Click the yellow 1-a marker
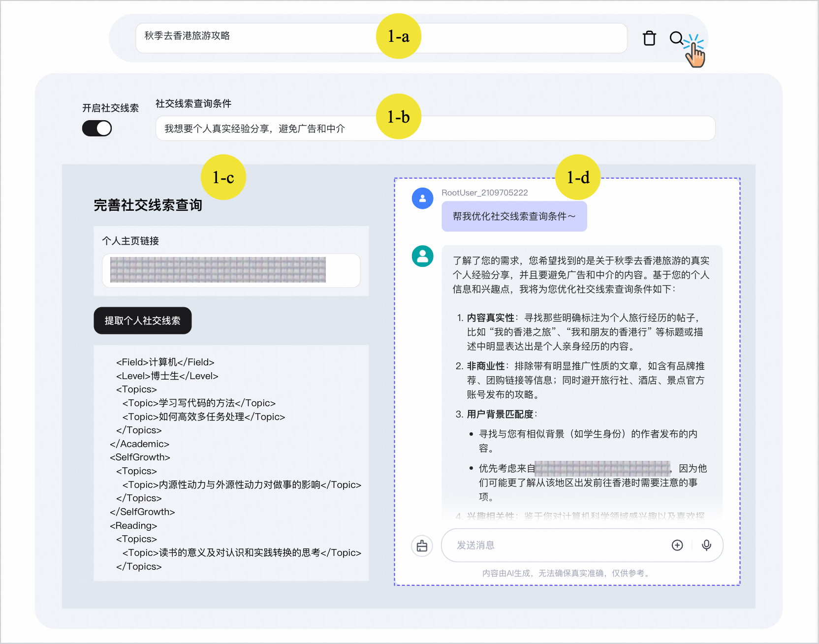The height and width of the screenshot is (644, 819). point(398,36)
